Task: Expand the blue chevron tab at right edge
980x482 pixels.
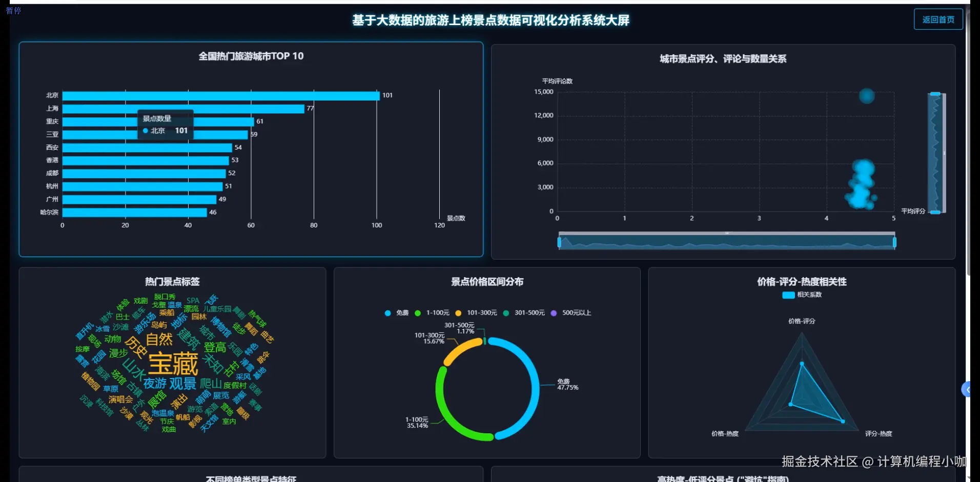Action: [x=966, y=390]
